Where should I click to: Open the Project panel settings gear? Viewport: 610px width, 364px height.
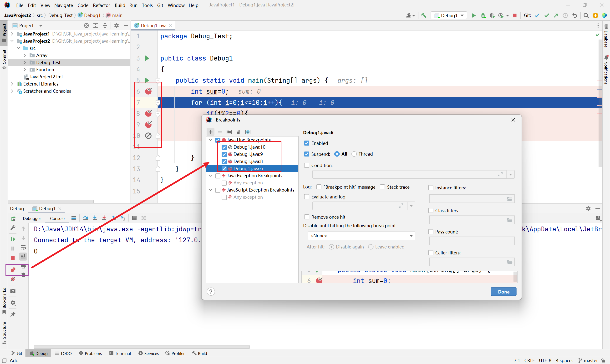tap(117, 25)
